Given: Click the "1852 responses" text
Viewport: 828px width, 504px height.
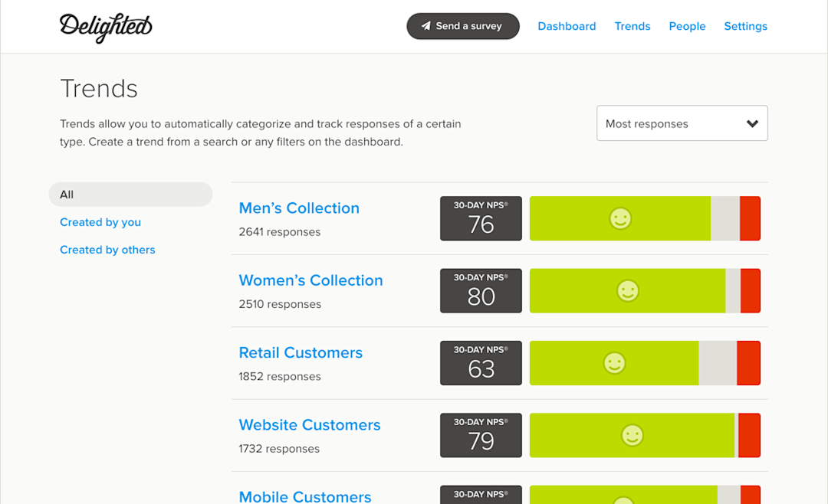Looking at the screenshot, I should (x=279, y=377).
